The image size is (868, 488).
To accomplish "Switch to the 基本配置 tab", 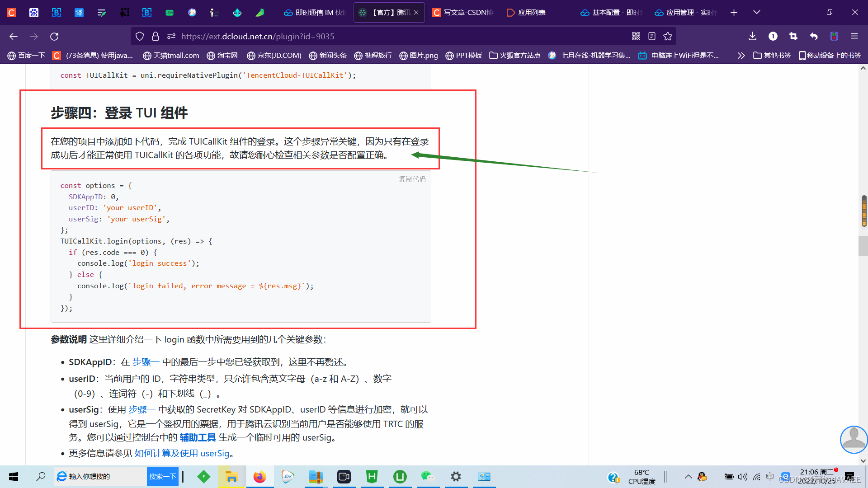I will pyautogui.click(x=611, y=13).
